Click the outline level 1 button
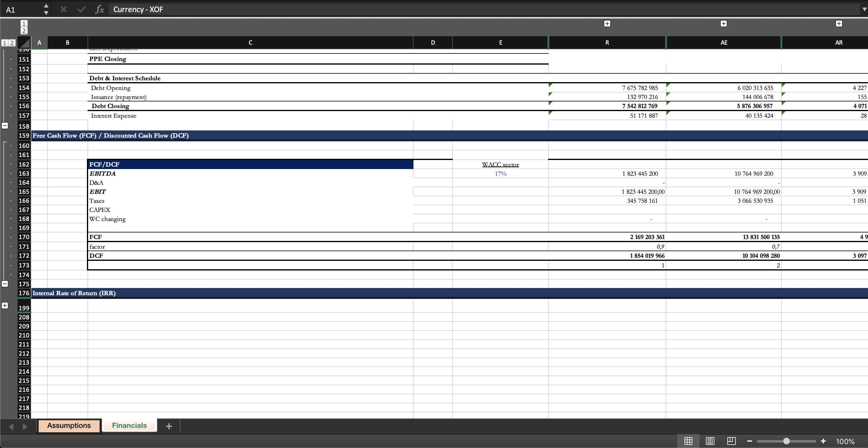 5,43
